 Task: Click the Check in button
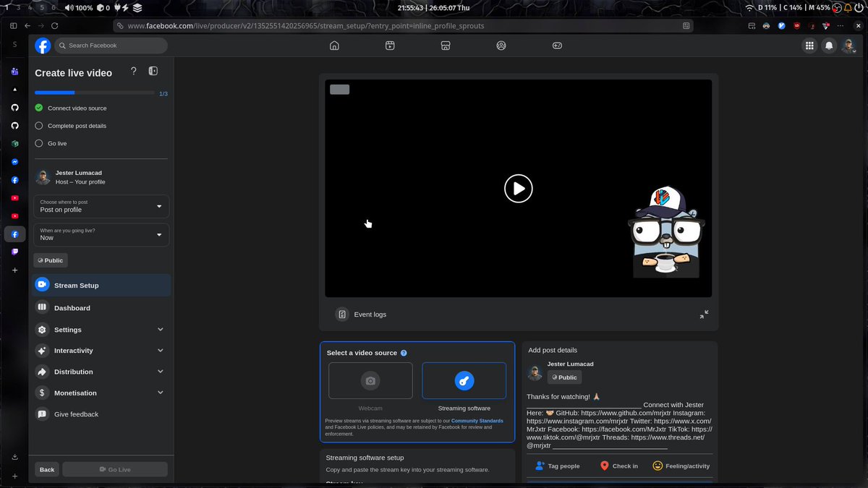(x=619, y=466)
